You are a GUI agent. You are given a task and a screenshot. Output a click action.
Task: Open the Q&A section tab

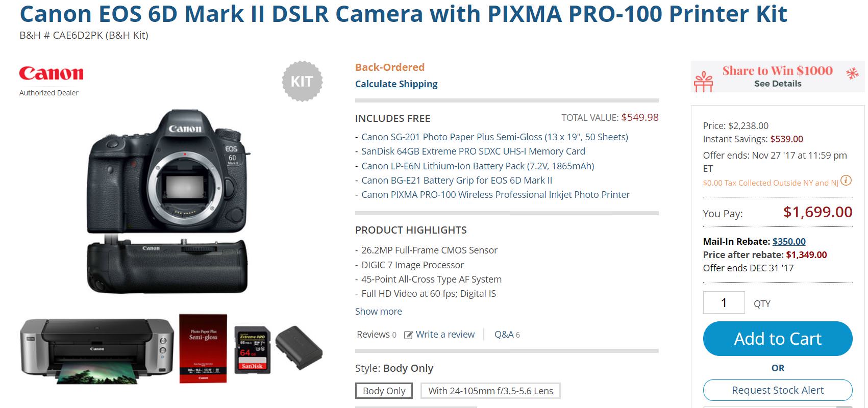coord(507,335)
